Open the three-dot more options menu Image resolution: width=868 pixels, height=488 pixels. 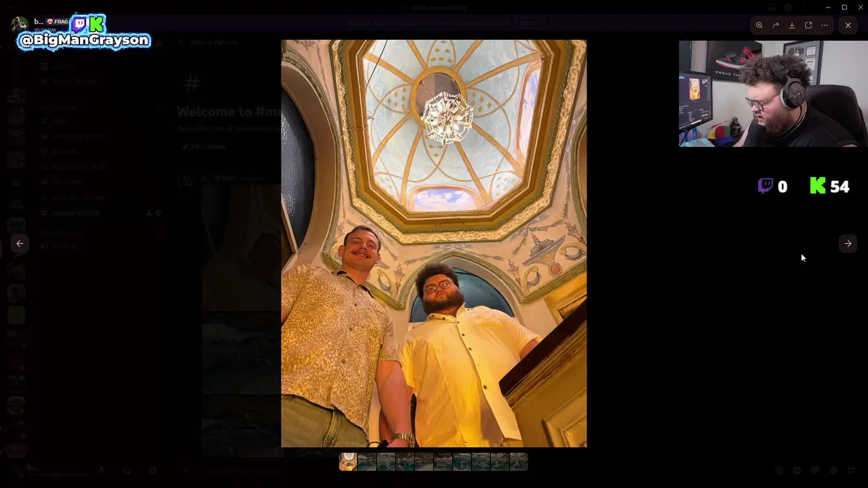(x=825, y=25)
